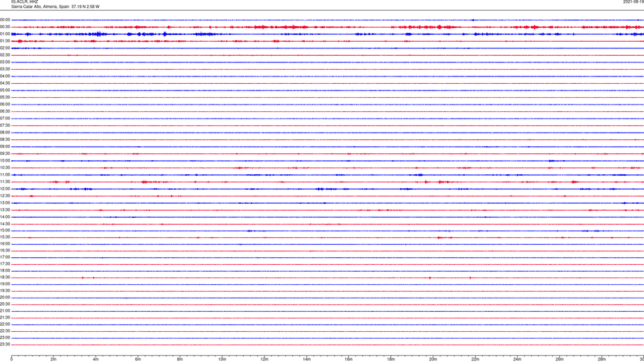Click the 21:00 time row label
644x362 pixels.
(5, 311)
